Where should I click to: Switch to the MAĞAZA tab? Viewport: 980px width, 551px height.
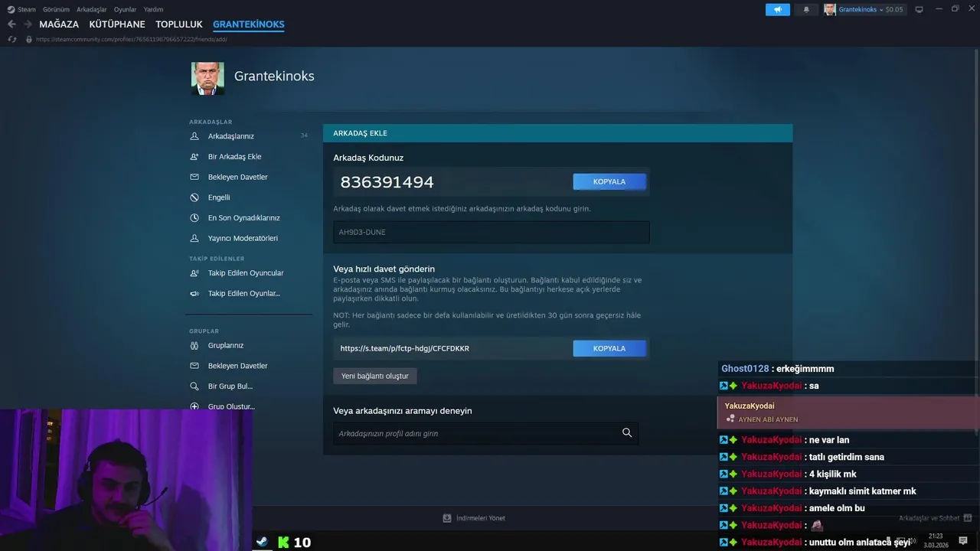point(59,24)
